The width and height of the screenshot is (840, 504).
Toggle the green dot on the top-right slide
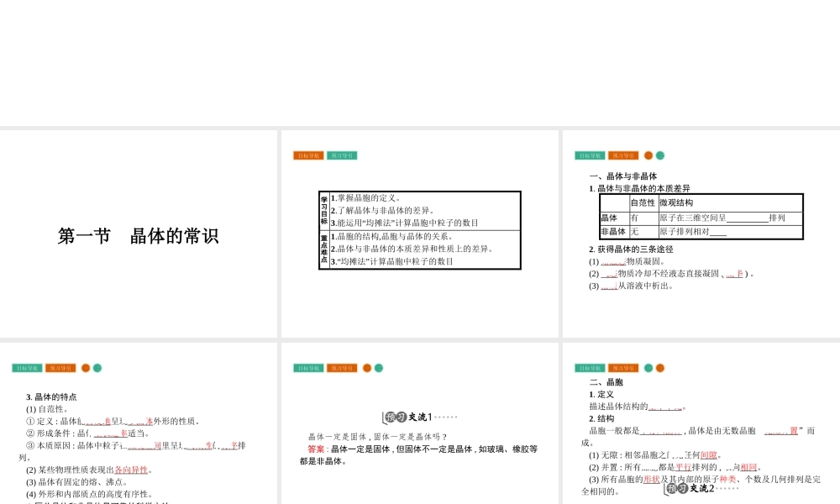tap(661, 155)
